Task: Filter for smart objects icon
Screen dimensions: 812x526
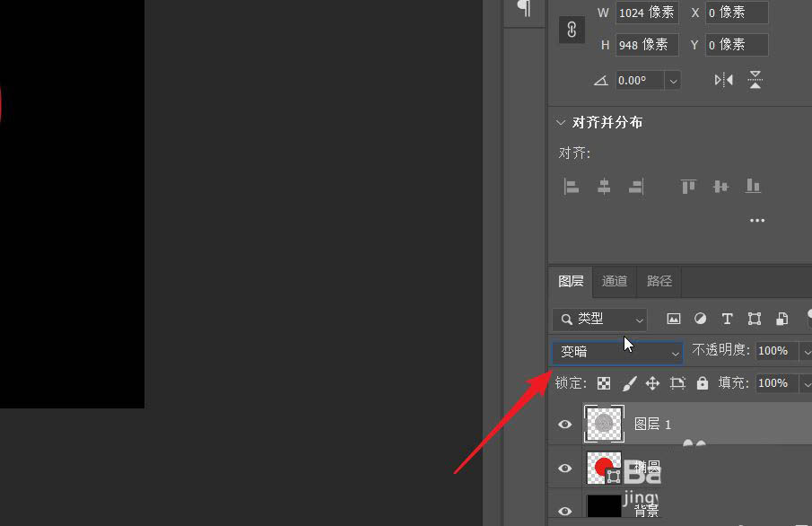Action: point(782,319)
